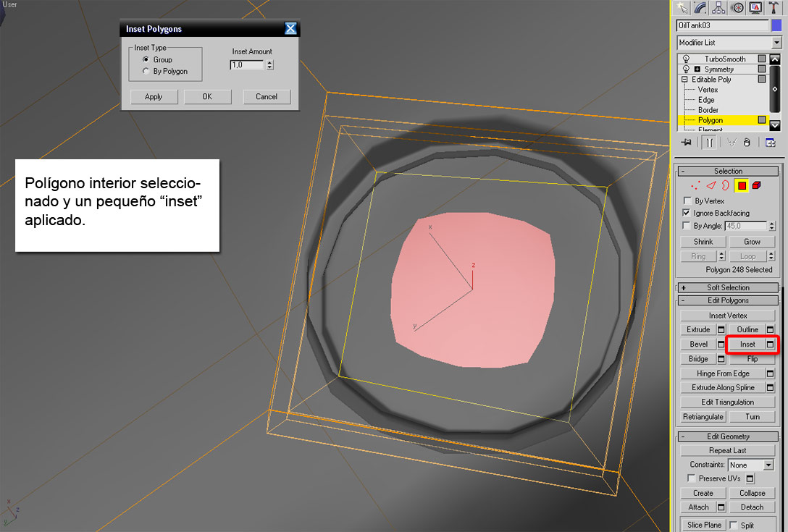Enable By Vertex checkbox

(687, 201)
